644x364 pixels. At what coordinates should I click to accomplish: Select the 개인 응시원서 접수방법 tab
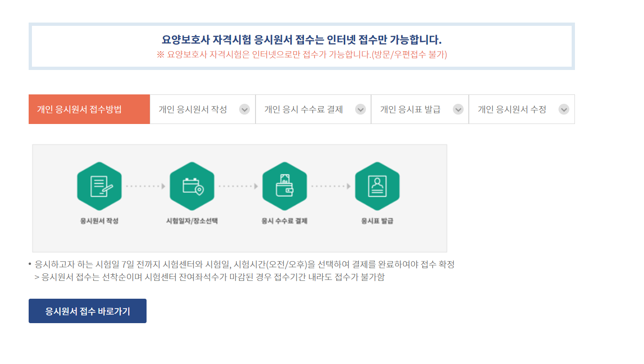(x=88, y=109)
